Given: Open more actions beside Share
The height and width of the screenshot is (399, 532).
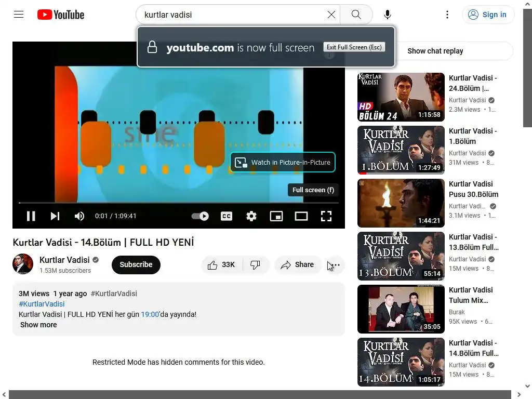Looking at the screenshot, I should pyautogui.click(x=335, y=264).
